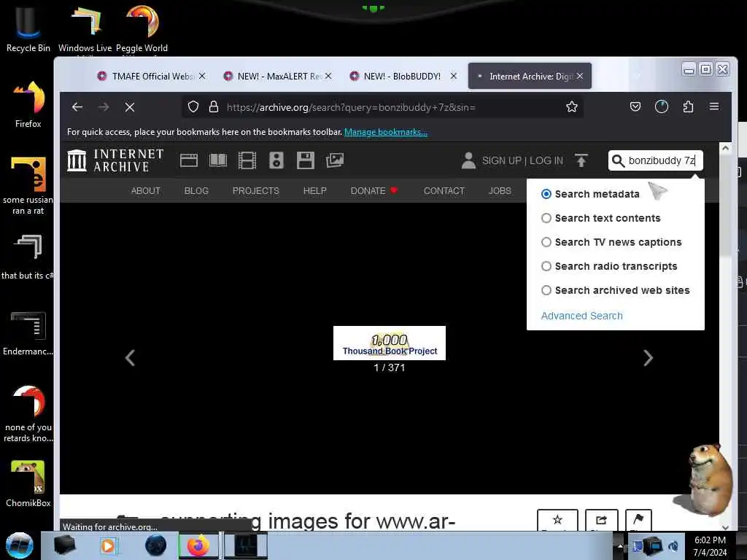
Task: Select Search radio transcripts option
Action: (546, 266)
